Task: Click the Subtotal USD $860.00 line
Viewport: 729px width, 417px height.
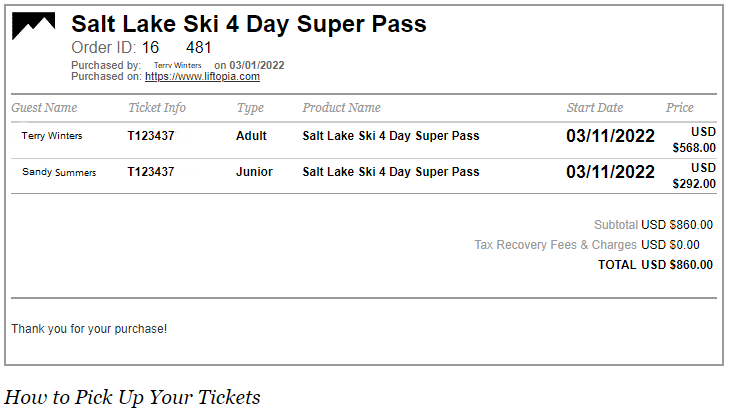Action: [653, 225]
